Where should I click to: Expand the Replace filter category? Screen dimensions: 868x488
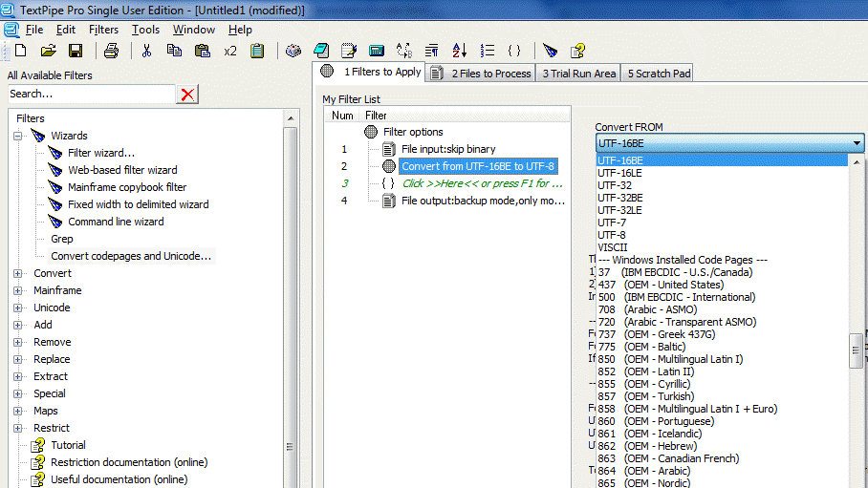[18, 359]
